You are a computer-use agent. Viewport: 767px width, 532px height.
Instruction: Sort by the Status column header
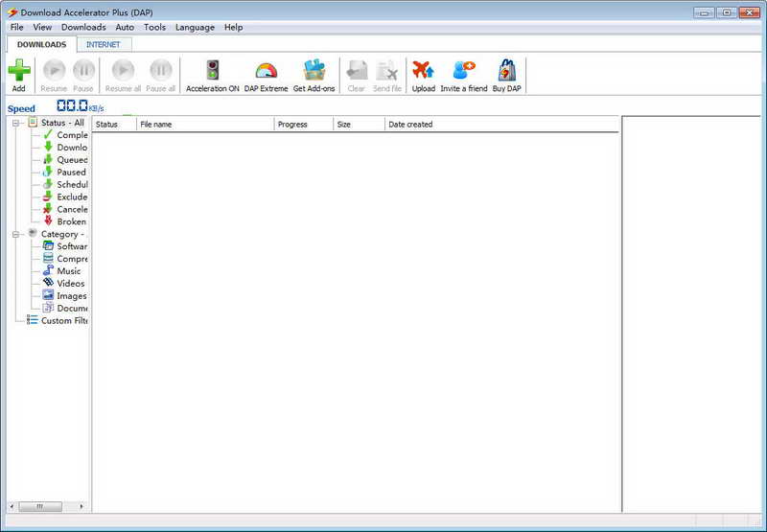pos(114,125)
